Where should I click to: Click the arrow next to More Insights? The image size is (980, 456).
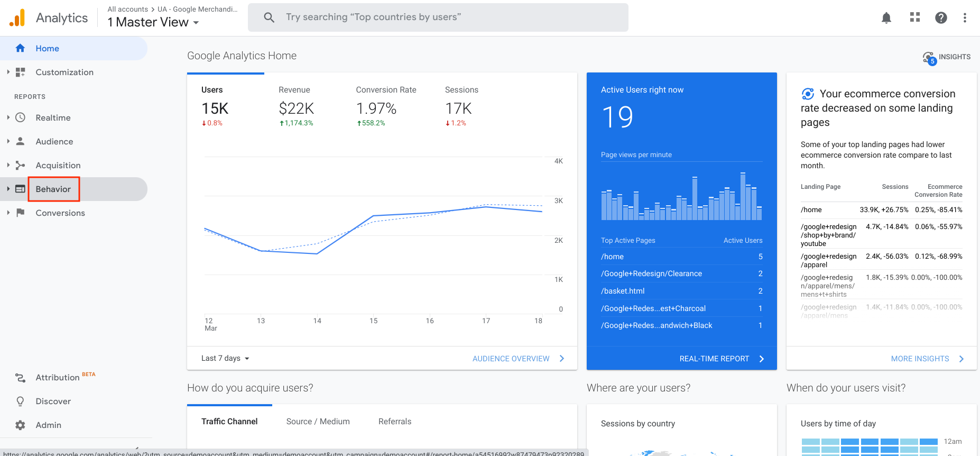pos(961,359)
